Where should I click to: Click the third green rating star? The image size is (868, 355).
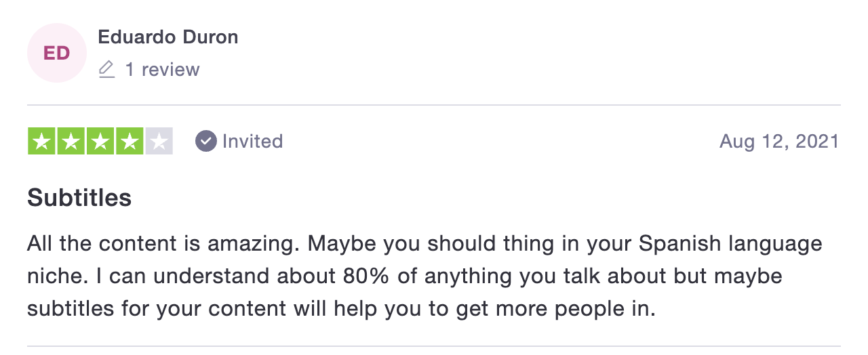point(100,141)
